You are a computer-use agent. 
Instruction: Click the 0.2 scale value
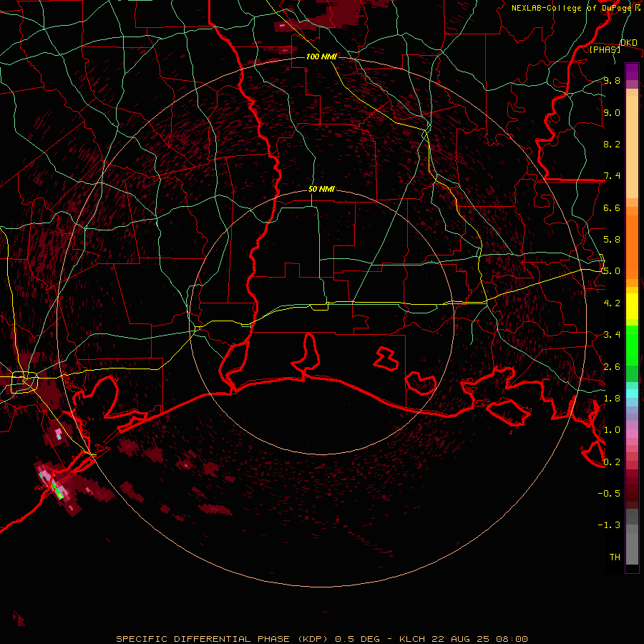[x=612, y=462]
